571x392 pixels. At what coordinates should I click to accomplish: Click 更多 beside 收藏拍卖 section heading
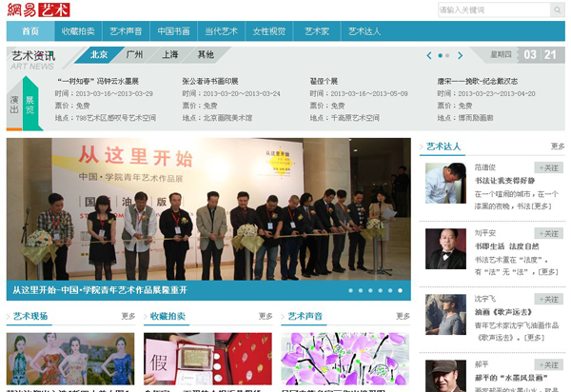266,316
